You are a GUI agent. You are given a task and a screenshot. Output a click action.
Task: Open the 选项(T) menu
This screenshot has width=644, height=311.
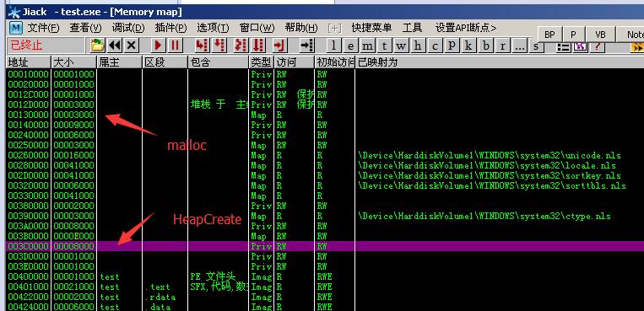(x=214, y=28)
